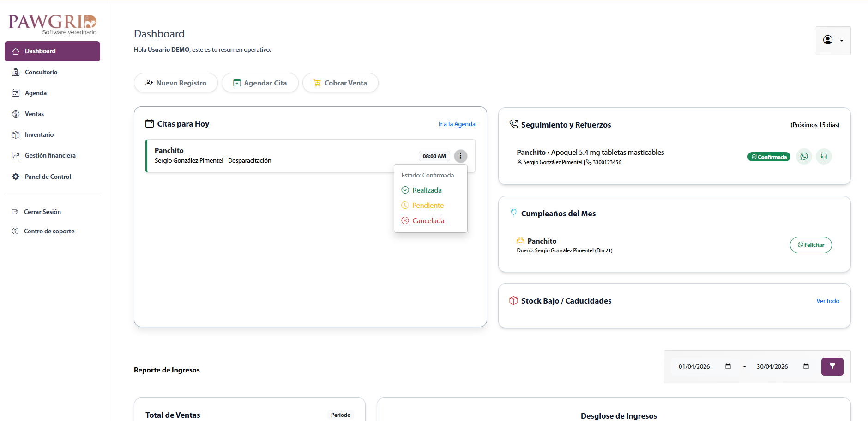Set the appointment status to Pendiente
868x421 pixels.
click(428, 205)
